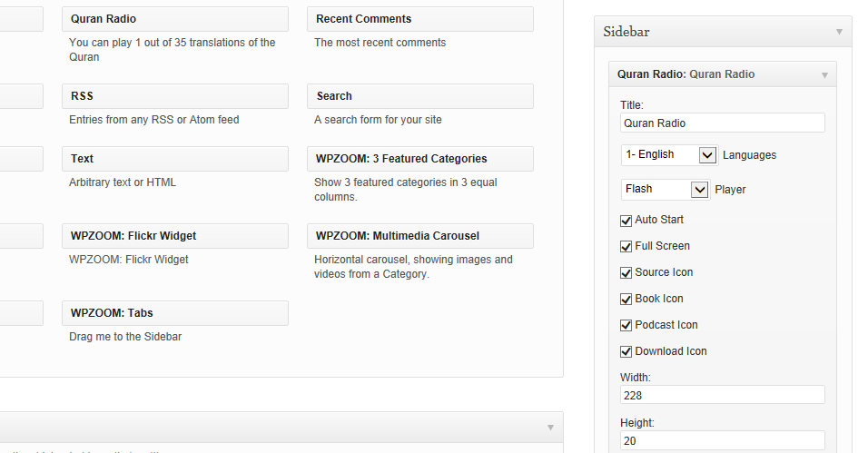Click the Width field showing 228
Viewport: 868px width, 453px height.
(x=723, y=396)
